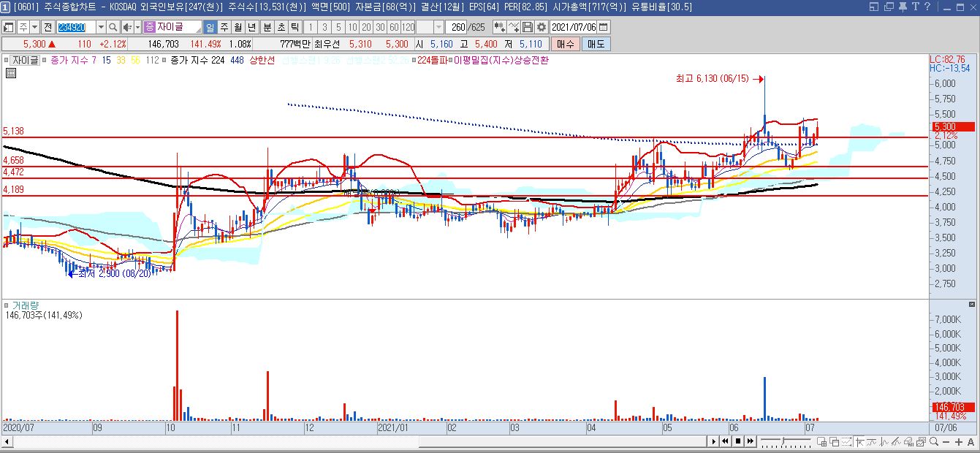980x453 pixels.
Task: Click the 3D bar chart icon
Action: tap(908, 441)
